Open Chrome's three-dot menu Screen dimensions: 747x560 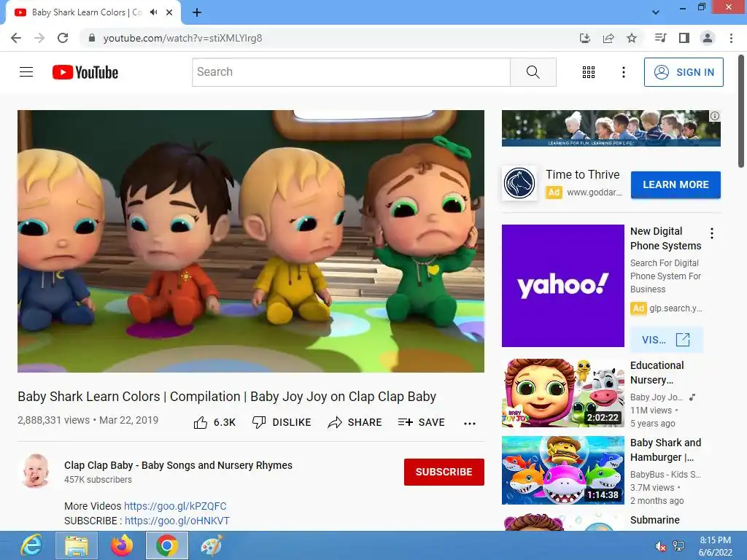coord(731,38)
